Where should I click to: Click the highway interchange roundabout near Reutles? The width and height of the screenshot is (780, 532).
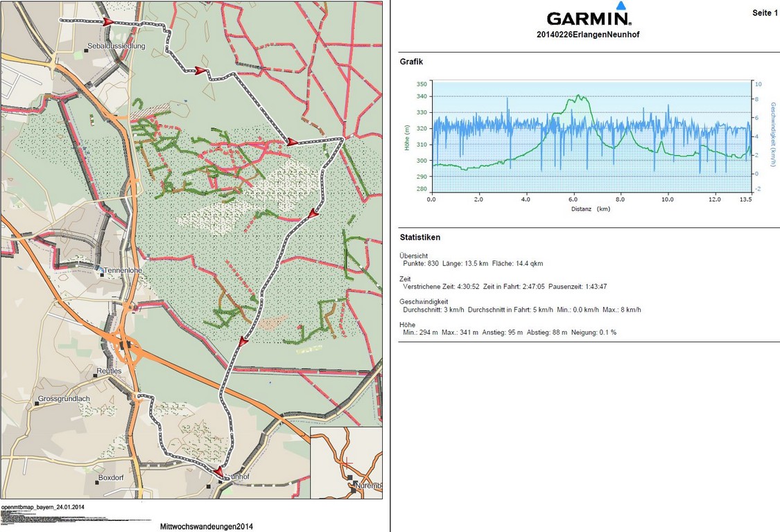[125, 346]
